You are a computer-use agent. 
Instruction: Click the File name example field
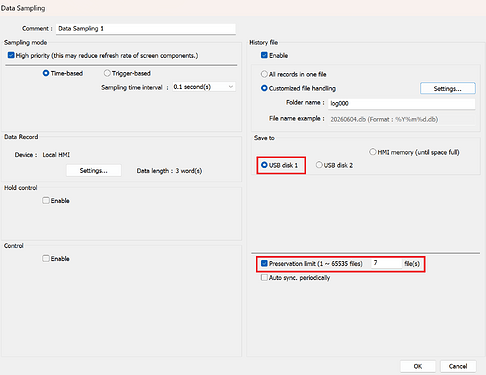coord(402,119)
